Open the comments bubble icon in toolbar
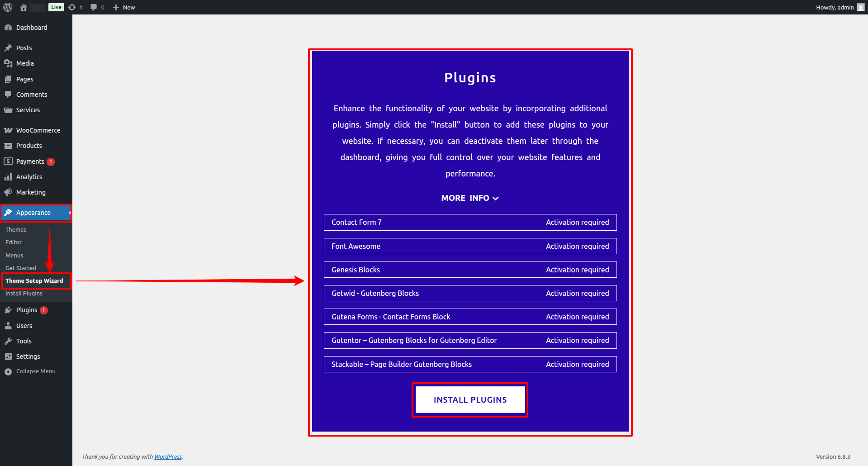Screen dimensions: 868x466 tap(94, 7)
